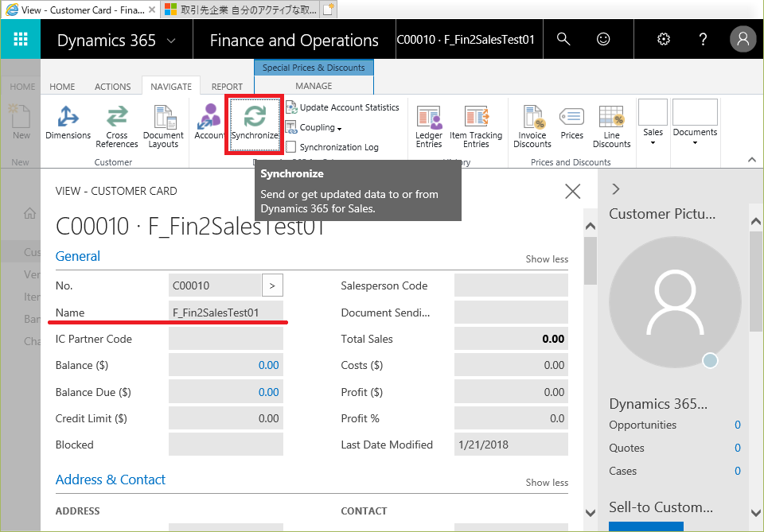Image resolution: width=764 pixels, height=532 pixels.
Task: Click Update Account Statistics
Action: pyautogui.click(x=342, y=107)
